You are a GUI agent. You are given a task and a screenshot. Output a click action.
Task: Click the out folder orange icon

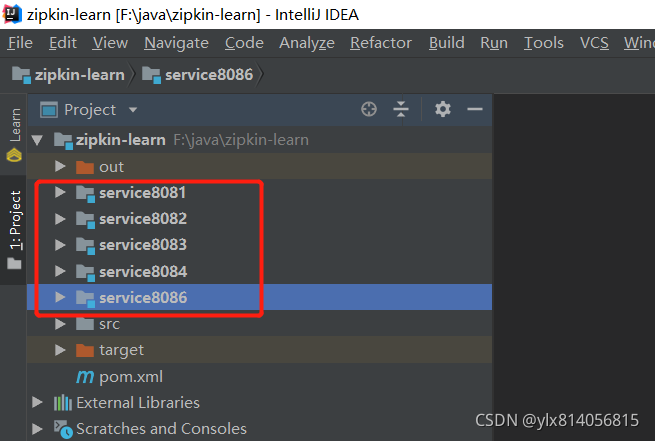click(85, 167)
